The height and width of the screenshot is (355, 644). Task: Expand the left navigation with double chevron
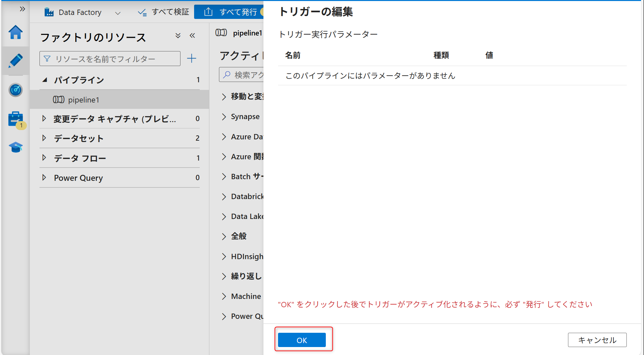[x=22, y=9]
